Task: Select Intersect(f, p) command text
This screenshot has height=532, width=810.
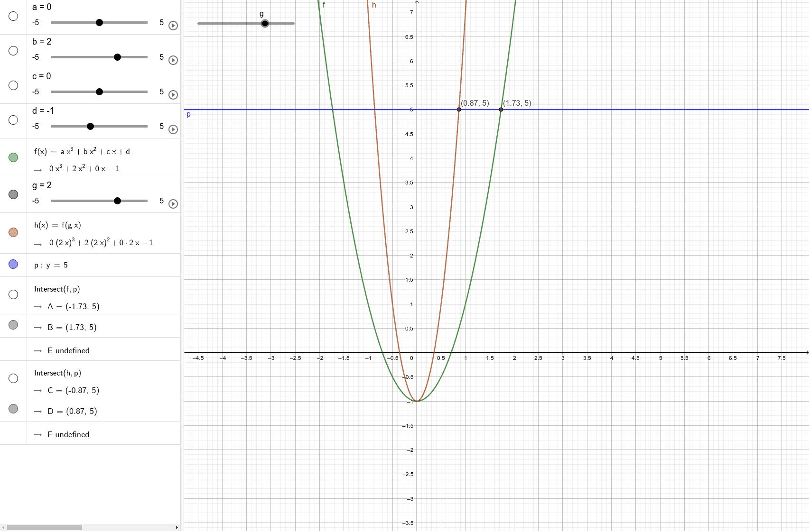Action: click(57, 289)
